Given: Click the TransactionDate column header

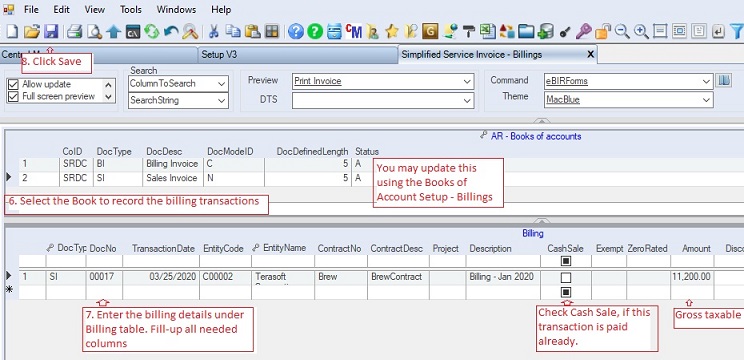Looking at the screenshot, I should [x=163, y=249].
